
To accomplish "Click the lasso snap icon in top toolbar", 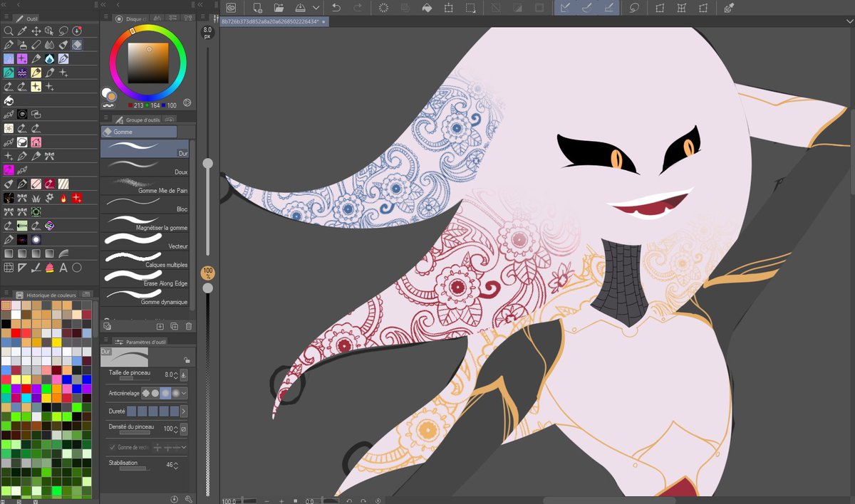I will click(633, 8).
